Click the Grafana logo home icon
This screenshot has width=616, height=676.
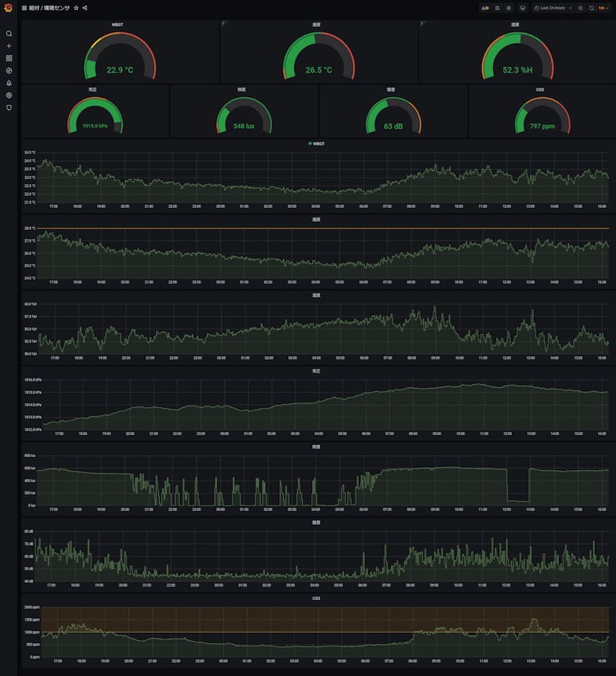point(9,8)
